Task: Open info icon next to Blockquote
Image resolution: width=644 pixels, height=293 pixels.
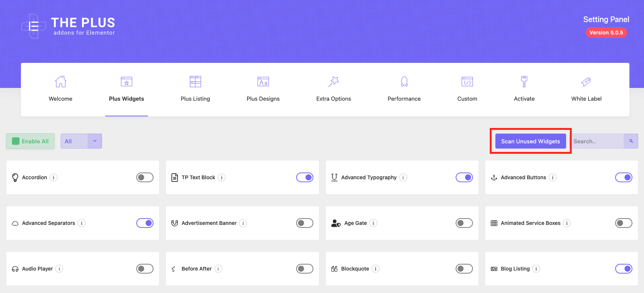Action: click(x=376, y=269)
